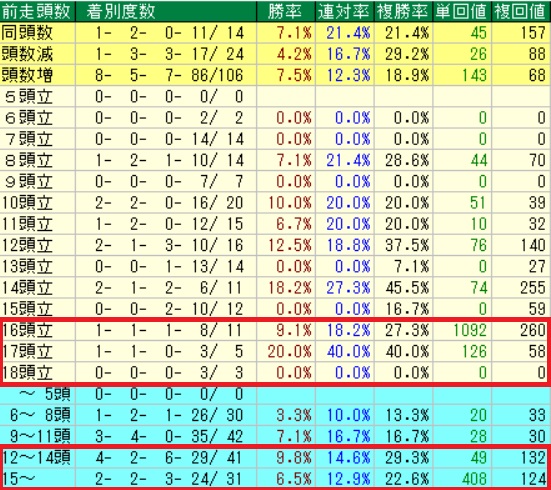
Task: Click 単回値 10 in 11頭立 row
Action: 478,224
